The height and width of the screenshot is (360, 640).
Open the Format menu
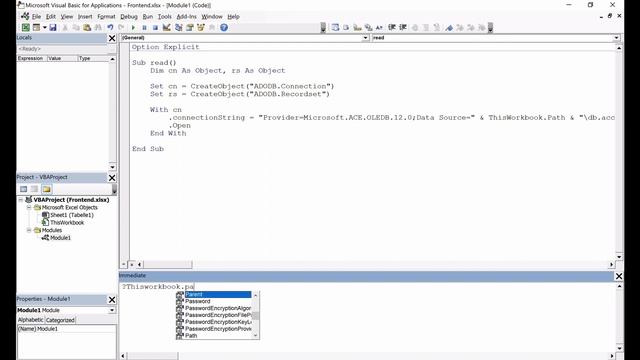[x=106, y=17]
